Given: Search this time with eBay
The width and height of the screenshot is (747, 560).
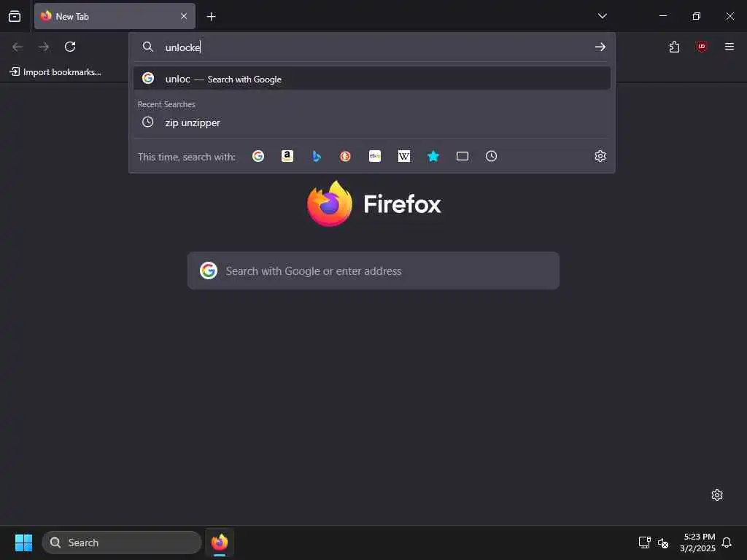Looking at the screenshot, I should click(375, 156).
